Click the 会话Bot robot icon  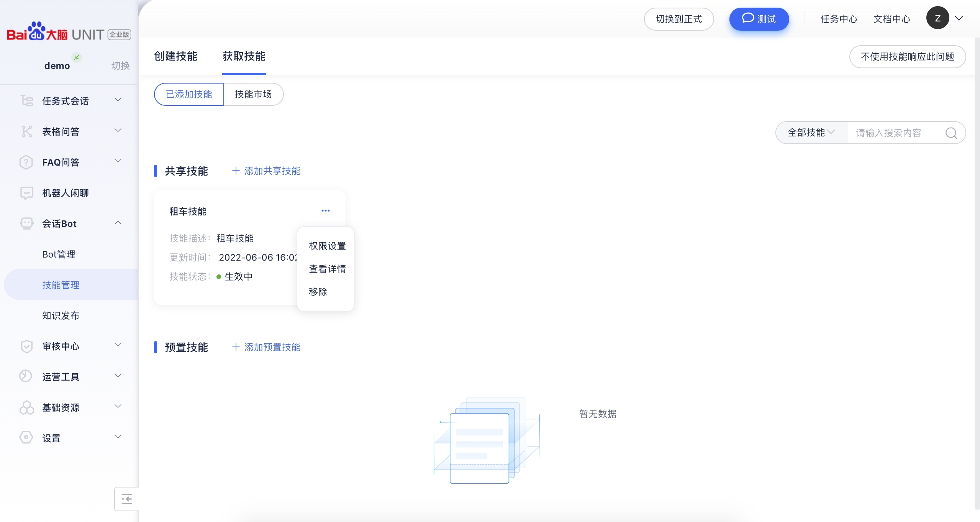point(26,223)
